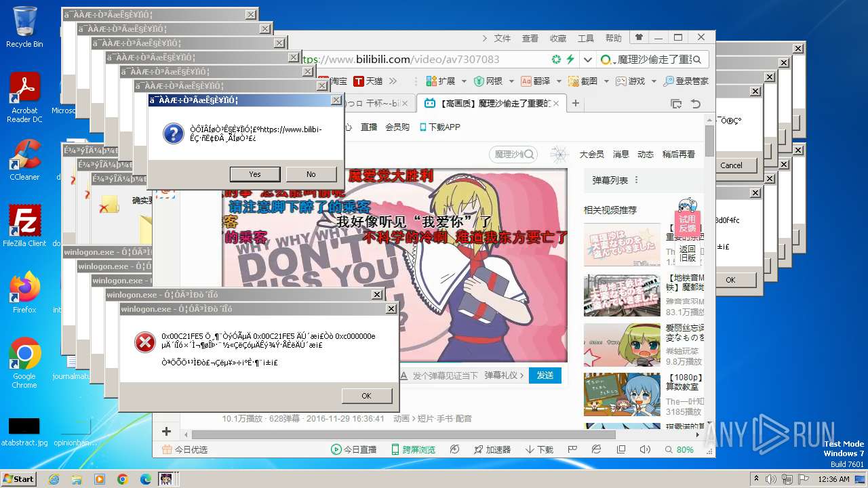This screenshot has height=488, width=868.
Task: Toggle the browser sound mute icon
Action: pos(645,449)
